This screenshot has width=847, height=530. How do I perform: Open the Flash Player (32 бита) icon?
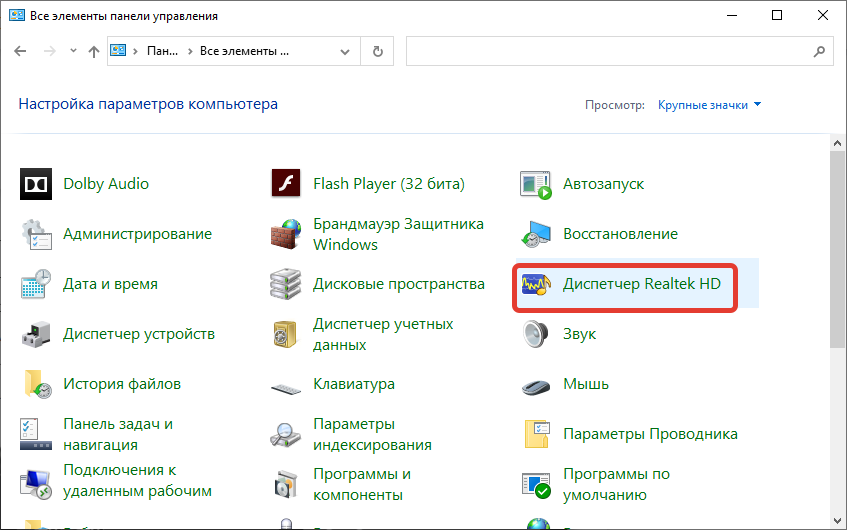pos(286,184)
